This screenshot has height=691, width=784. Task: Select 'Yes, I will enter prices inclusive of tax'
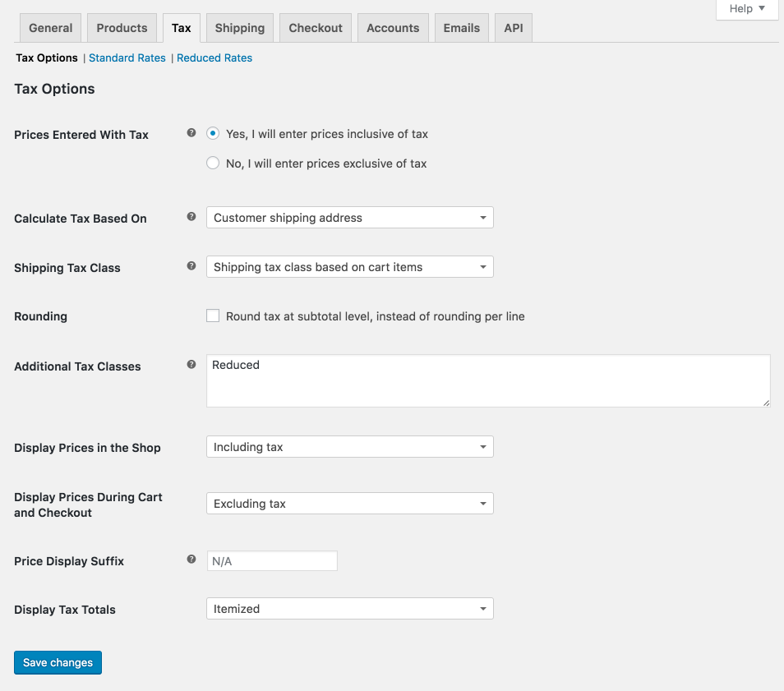coord(213,134)
